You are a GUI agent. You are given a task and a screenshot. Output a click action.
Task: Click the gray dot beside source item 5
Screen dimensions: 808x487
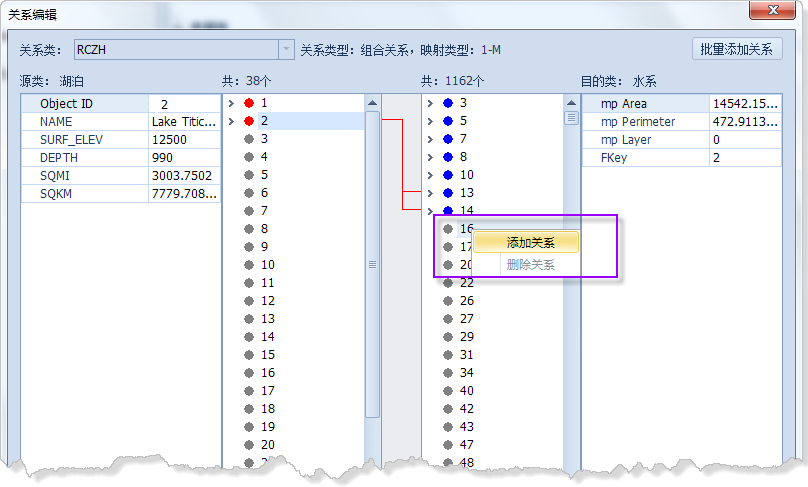249,175
